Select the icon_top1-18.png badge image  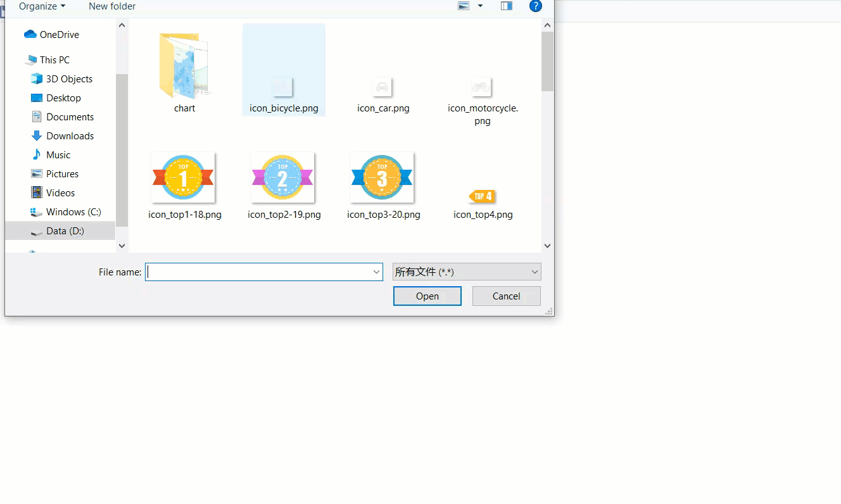coord(183,177)
